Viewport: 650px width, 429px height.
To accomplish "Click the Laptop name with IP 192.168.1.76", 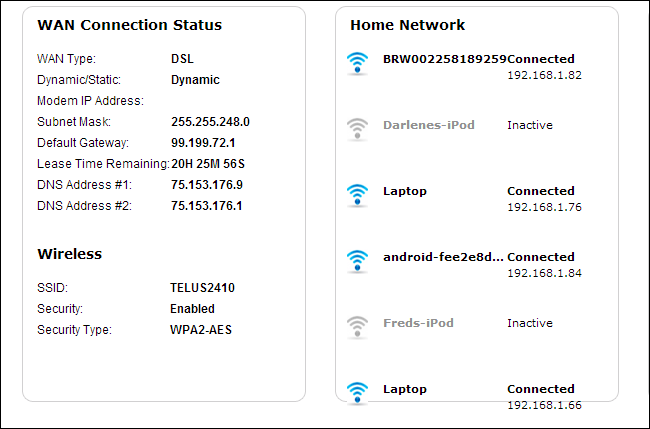I will pyautogui.click(x=405, y=191).
